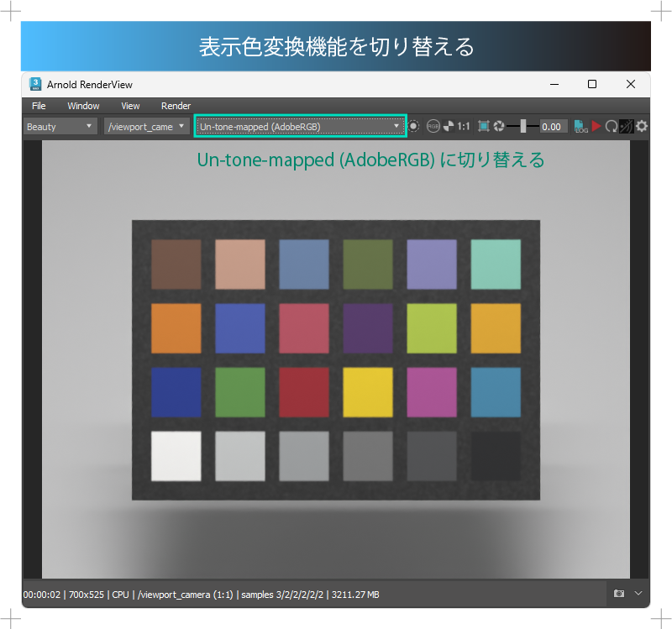The width and height of the screenshot is (672, 629).
Task: Open the Beauty AOV dropdown
Action: click(x=59, y=126)
